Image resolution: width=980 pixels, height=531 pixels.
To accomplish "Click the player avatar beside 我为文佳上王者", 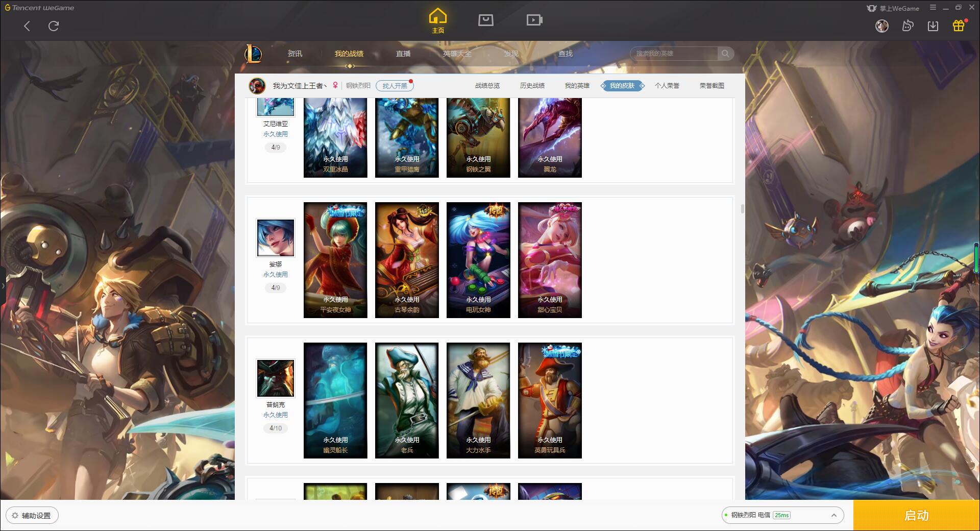I will [x=257, y=86].
